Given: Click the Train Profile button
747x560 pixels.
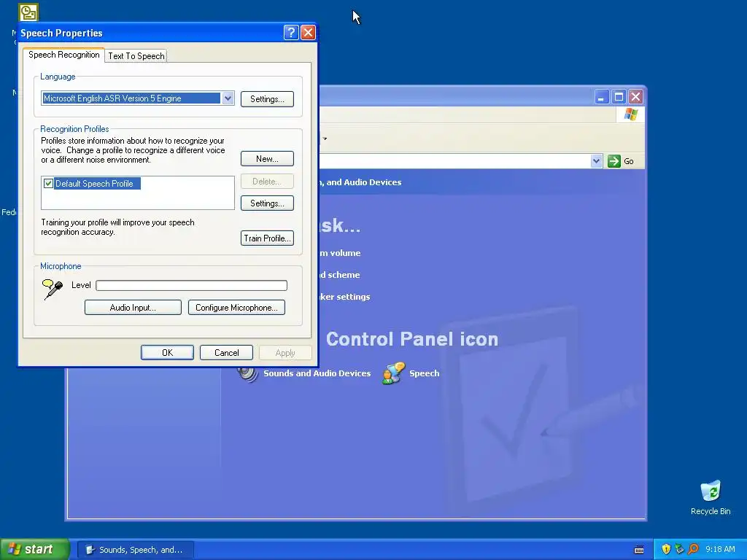Looking at the screenshot, I should (267, 238).
